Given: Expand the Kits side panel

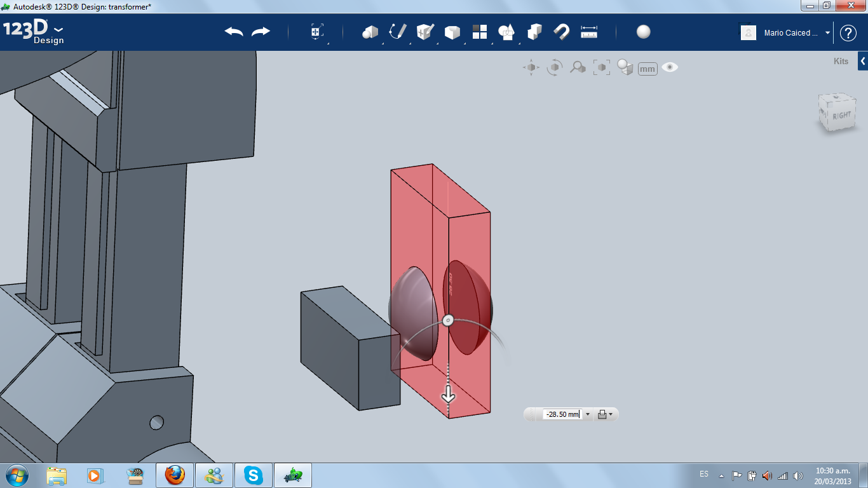Looking at the screenshot, I should click(x=863, y=62).
